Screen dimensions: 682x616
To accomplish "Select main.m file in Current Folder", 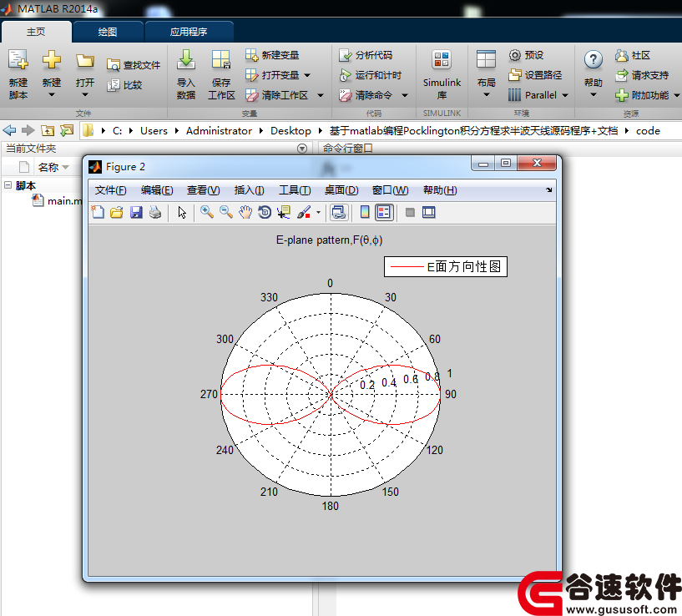I will tap(58, 201).
